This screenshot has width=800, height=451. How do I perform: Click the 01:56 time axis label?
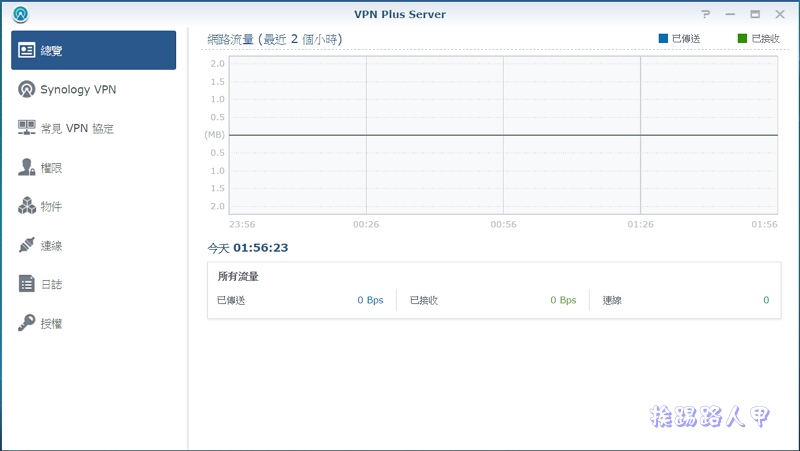(x=764, y=224)
